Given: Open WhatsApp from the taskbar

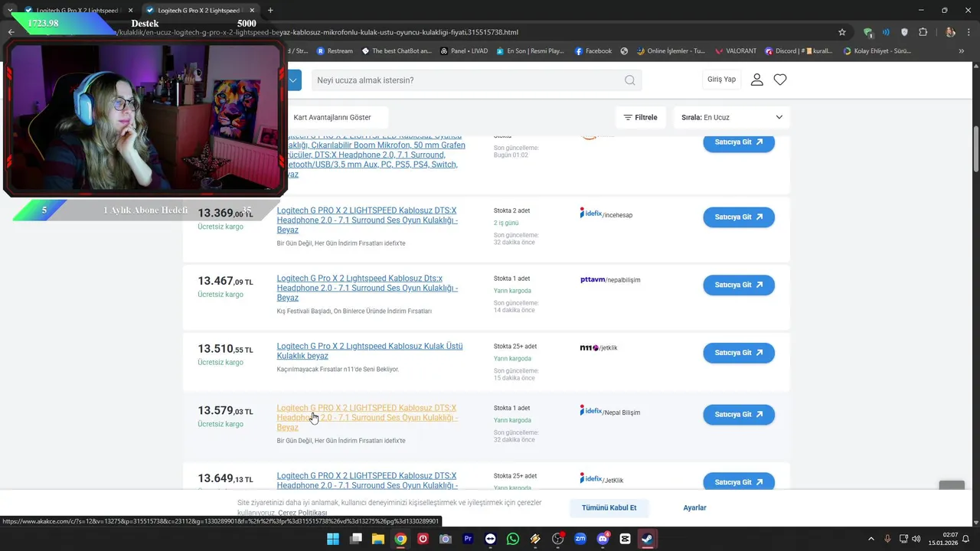Looking at the screenshot, I should pos(513,539).
